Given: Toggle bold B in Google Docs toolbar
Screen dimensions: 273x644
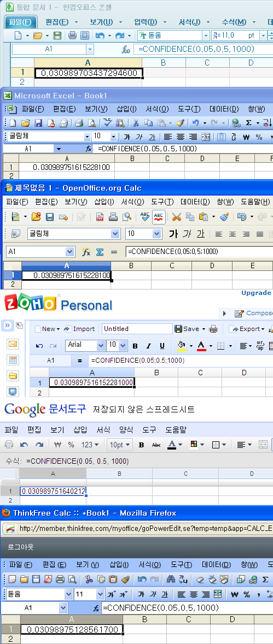Looking at the screenshot, I should (142, 445).
